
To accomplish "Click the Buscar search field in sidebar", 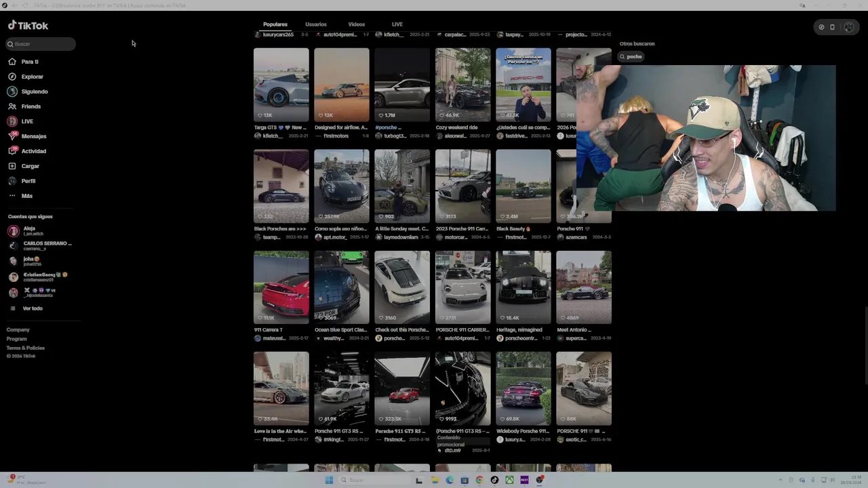I will coord(41,44).
